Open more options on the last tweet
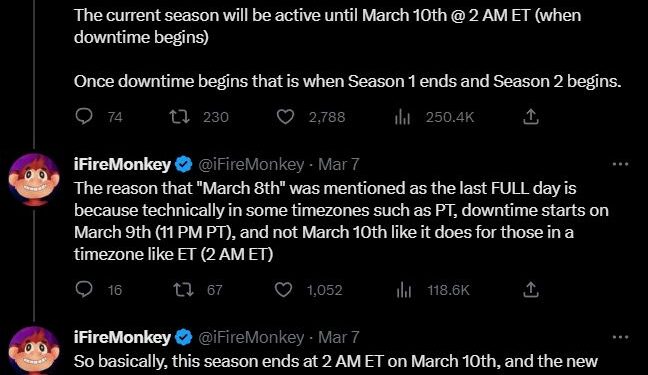The height and width of the screenshot is (375, 648). 620,337
